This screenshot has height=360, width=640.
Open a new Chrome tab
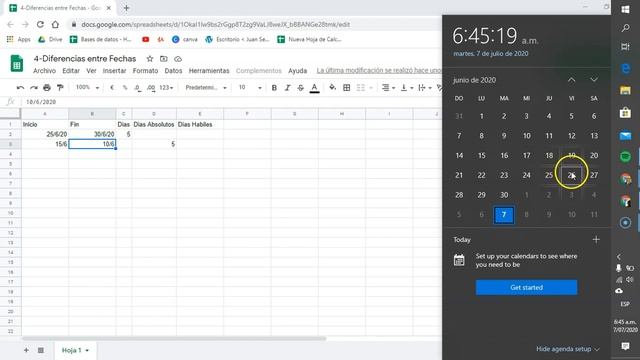pyautogui.click(x=126, y=8)
